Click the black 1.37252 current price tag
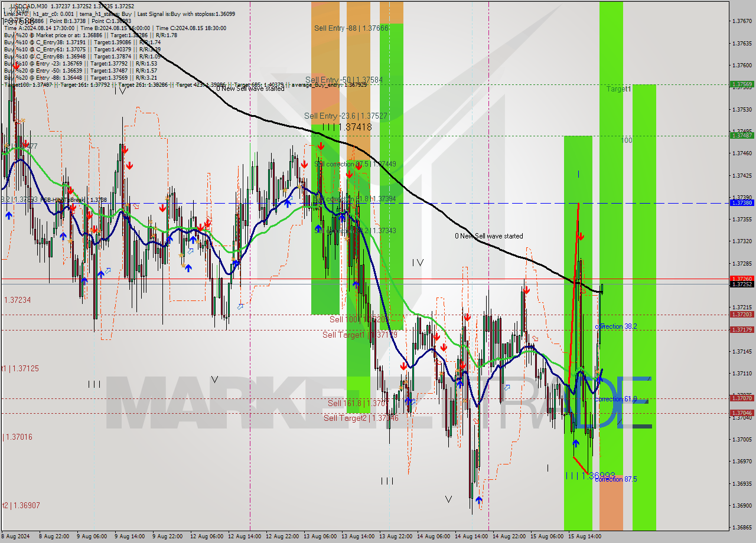 (742, 284)
